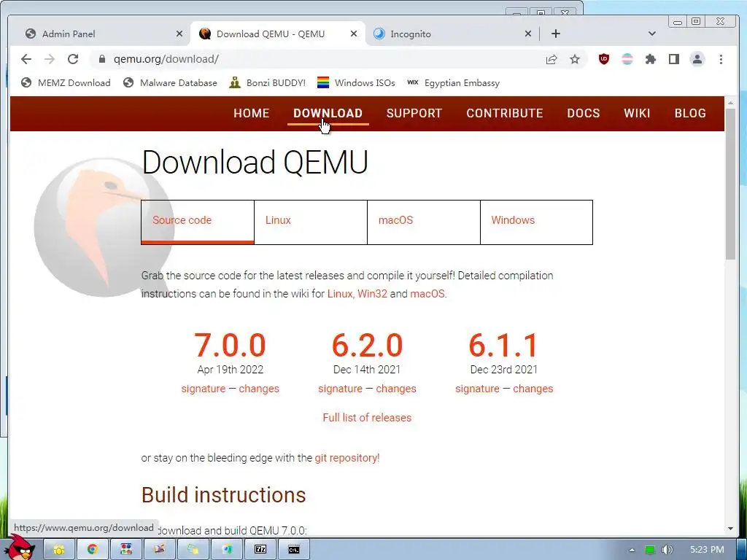
Task: Open the 7z taskbar application
Action: click(x=260, y=549)
